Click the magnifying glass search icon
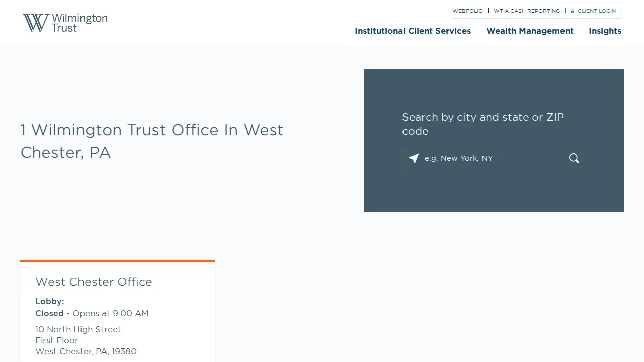 (x=574, y=158)
